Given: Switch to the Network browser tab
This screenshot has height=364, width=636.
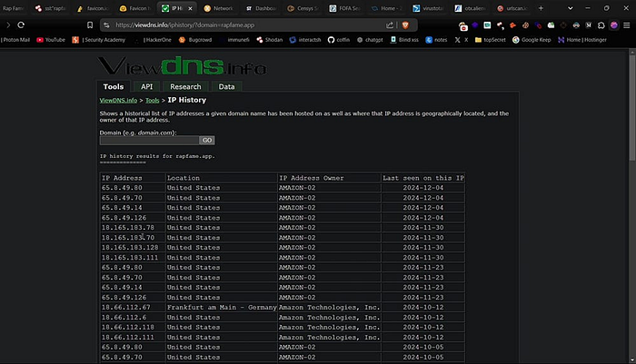Looking at the screenshot, I should click(219, 8).
